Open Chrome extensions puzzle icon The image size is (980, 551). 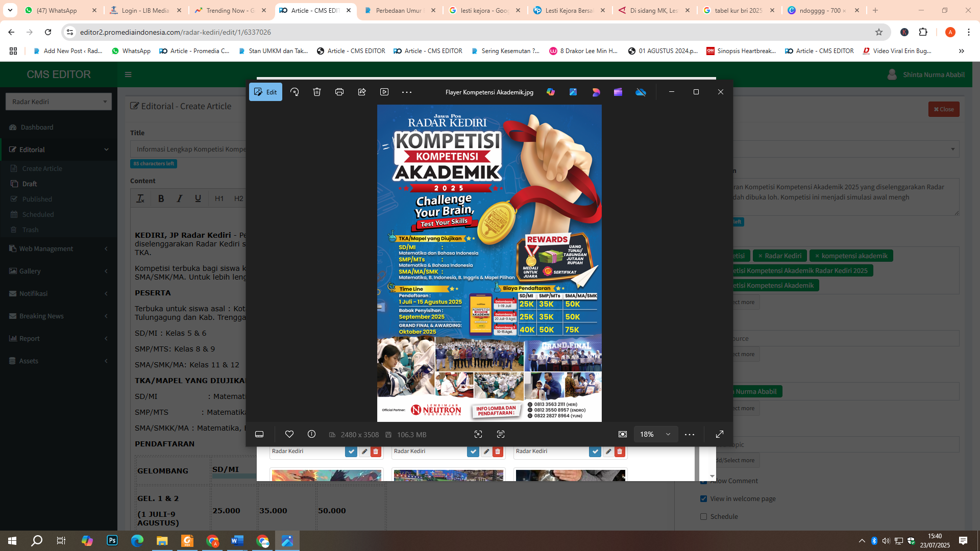pyautogui.click(x=923, y=32)
